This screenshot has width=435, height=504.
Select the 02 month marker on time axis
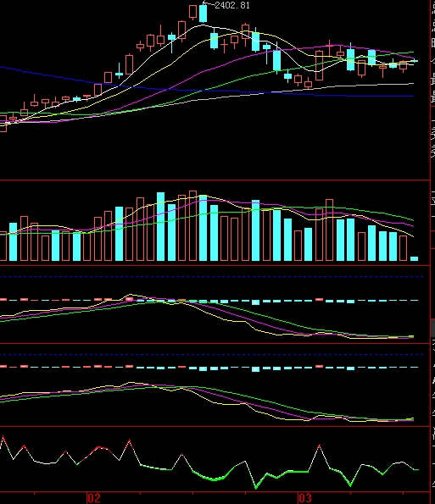click(x=94, y=498)
